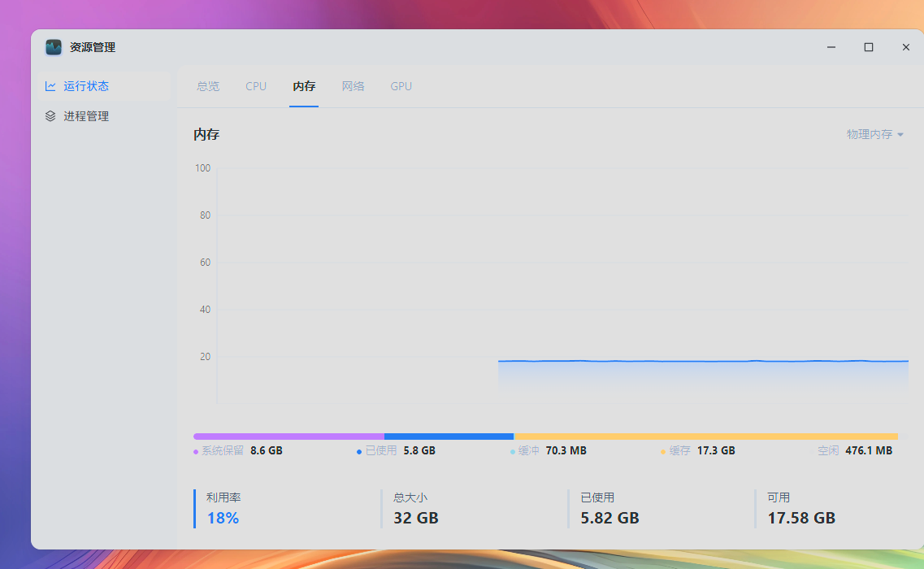Image resolution: width=924 pixels, height=569 pixels.
Task: Maximize the 资源管理 window
Action: pyautogui.click(x=869, y=47)
